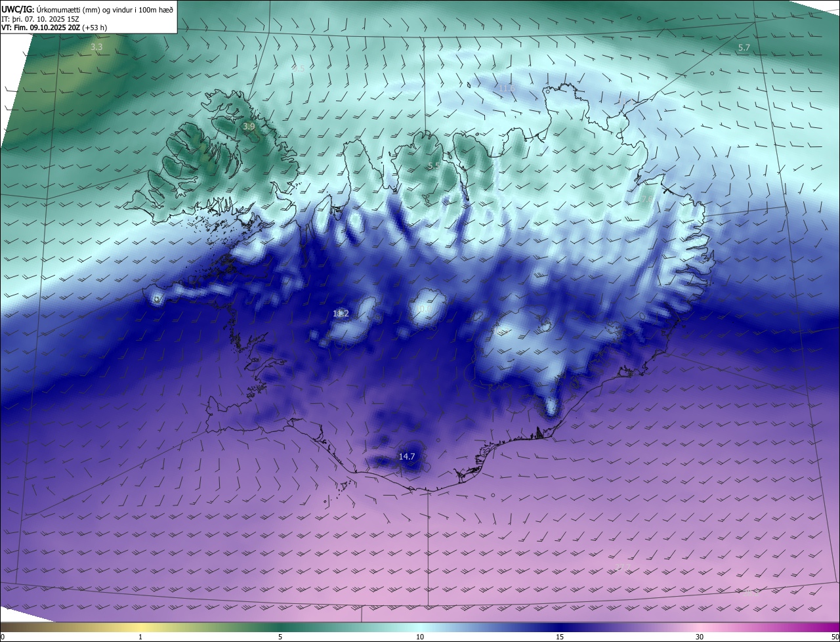
Task: Click the 11.6 precipitation value label
Action: pyautogui.click(x=507, y=88)
